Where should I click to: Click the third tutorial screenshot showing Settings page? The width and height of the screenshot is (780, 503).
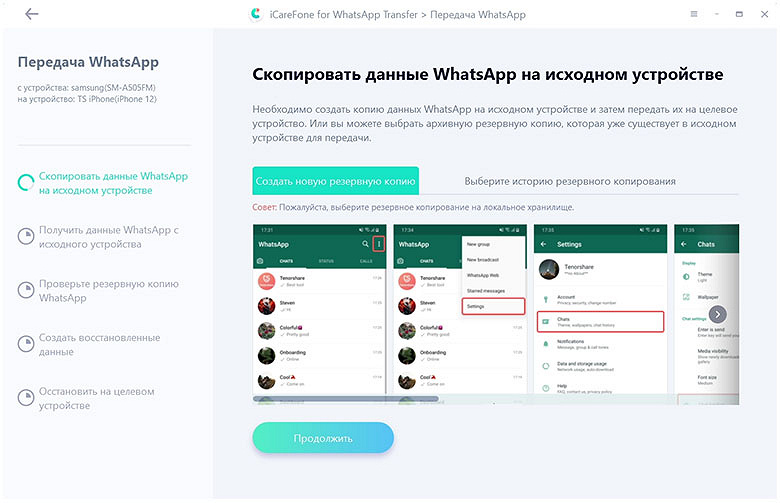pos(600,310)
